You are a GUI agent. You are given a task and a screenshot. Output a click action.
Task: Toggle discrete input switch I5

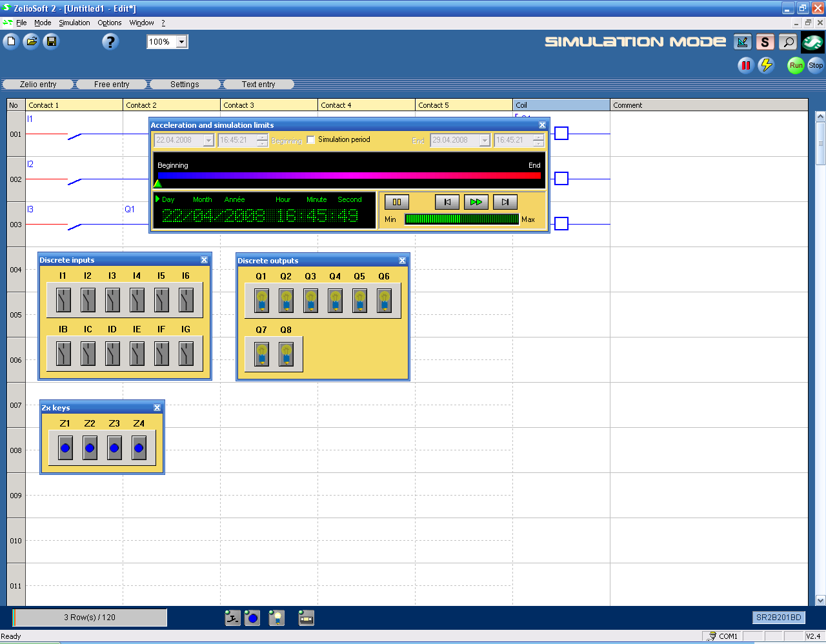pyautogui.click(x=161, y=300)
